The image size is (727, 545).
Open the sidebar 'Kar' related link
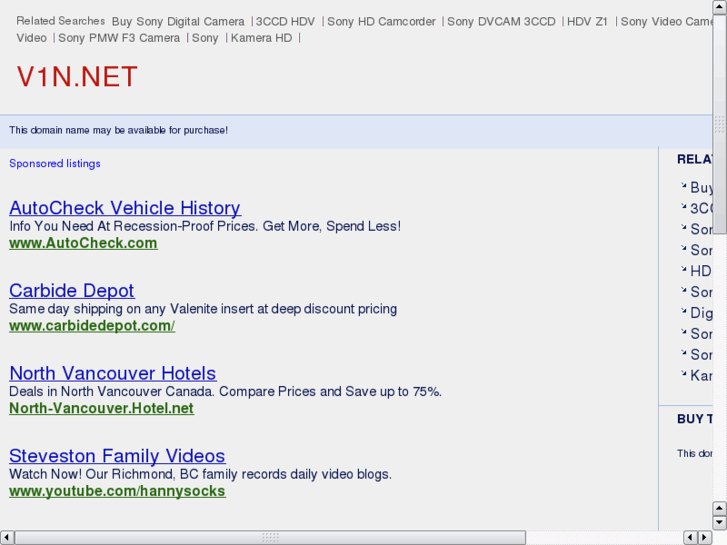(701, 375)
